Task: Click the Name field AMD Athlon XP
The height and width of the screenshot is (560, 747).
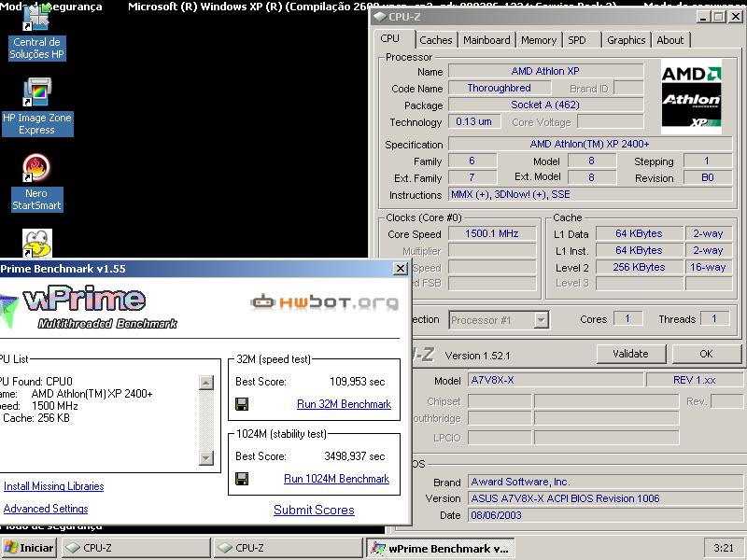Action: point(545,71)
